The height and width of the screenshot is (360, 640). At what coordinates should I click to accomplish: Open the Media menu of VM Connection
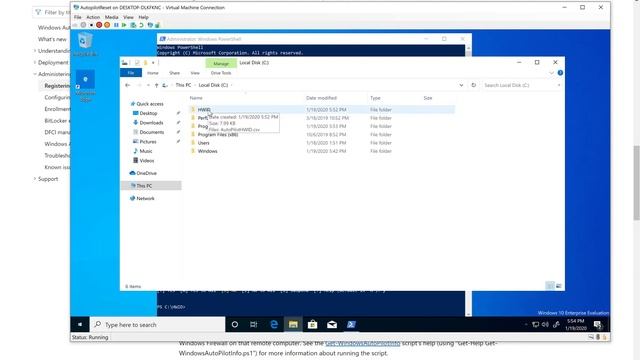(x=111, y=17)
